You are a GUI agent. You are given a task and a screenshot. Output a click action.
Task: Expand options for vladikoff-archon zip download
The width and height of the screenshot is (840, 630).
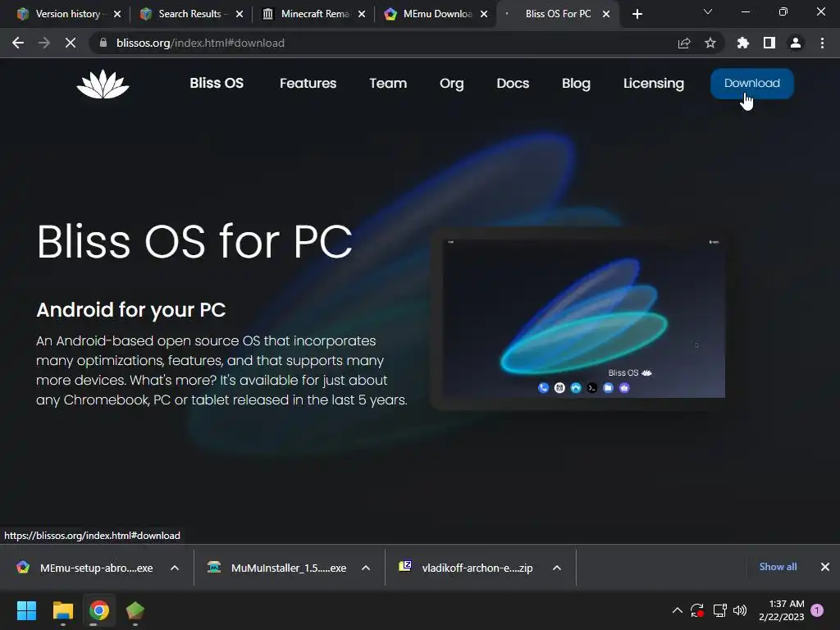click(557, 568)
